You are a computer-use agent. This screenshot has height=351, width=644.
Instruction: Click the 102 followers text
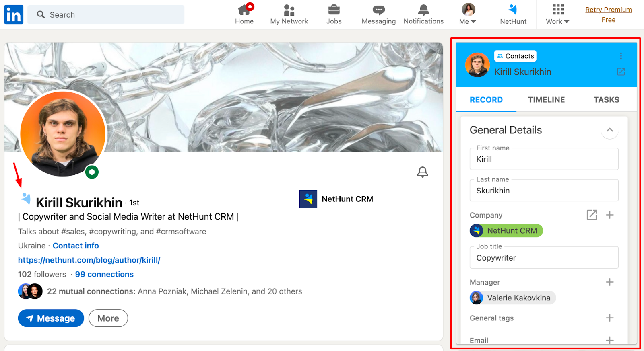pyautogui.click(x=42, y=274)
